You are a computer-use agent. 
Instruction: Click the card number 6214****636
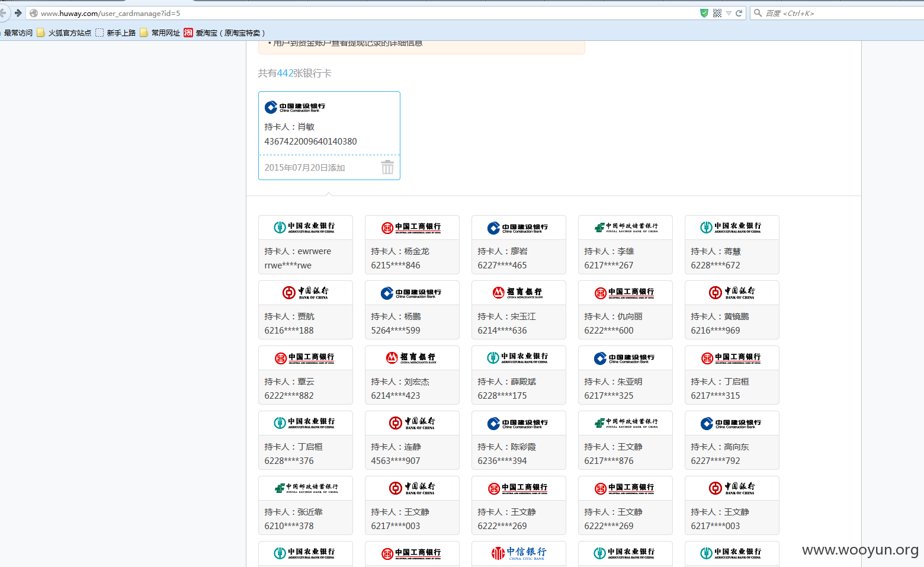502,331
